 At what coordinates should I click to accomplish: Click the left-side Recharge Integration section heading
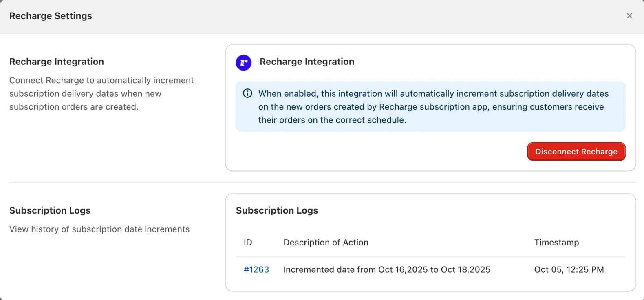(x=57, y=62)
